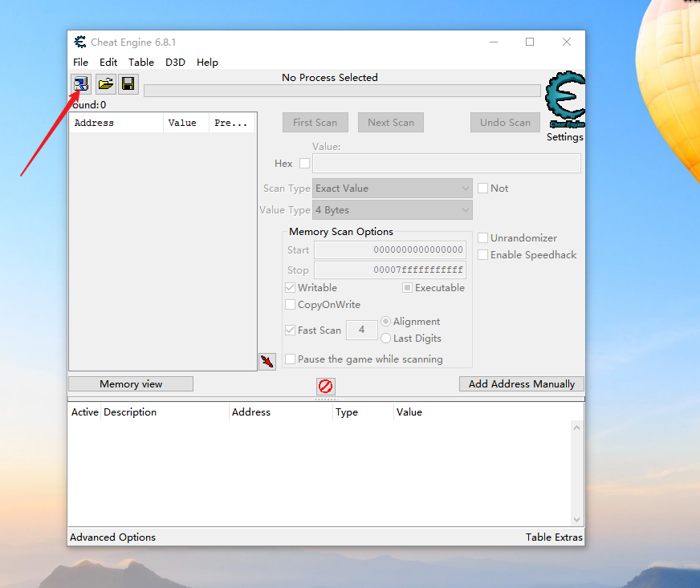Toggle the Hex checkbox
Image resolution: width=700 pixels, height=588 pixels.
(304, 164)
